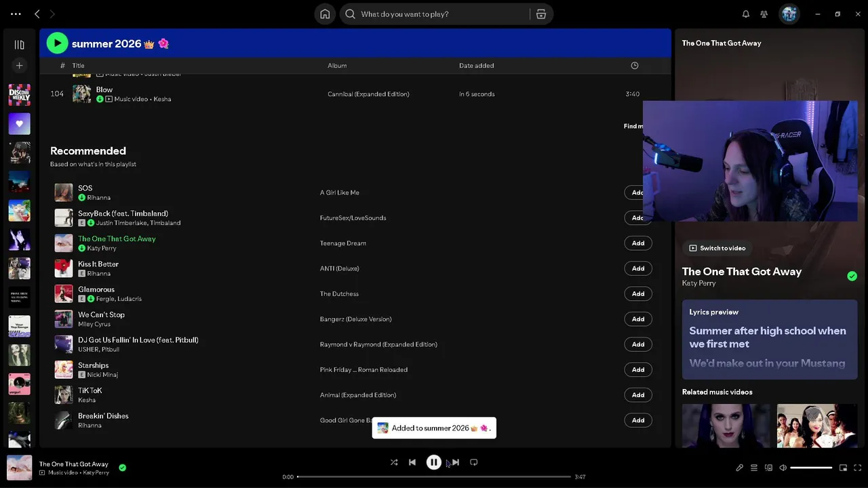The image size is (868, 488).
Task: Add Starships to the playlist
Action: (637, 369)
